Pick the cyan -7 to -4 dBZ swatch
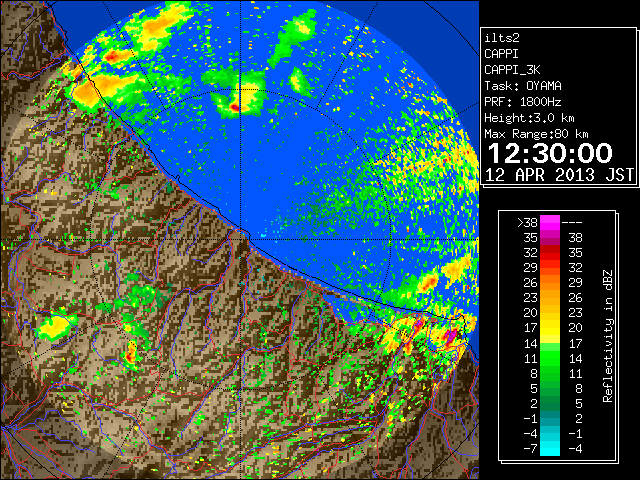Viewport: 640px width, 480px height. [x=550, y=448]
